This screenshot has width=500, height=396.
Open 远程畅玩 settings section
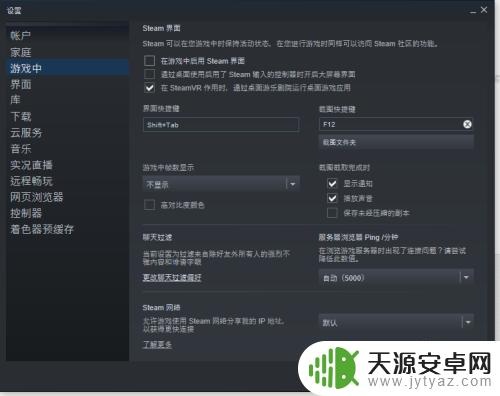tap(31, 181)
